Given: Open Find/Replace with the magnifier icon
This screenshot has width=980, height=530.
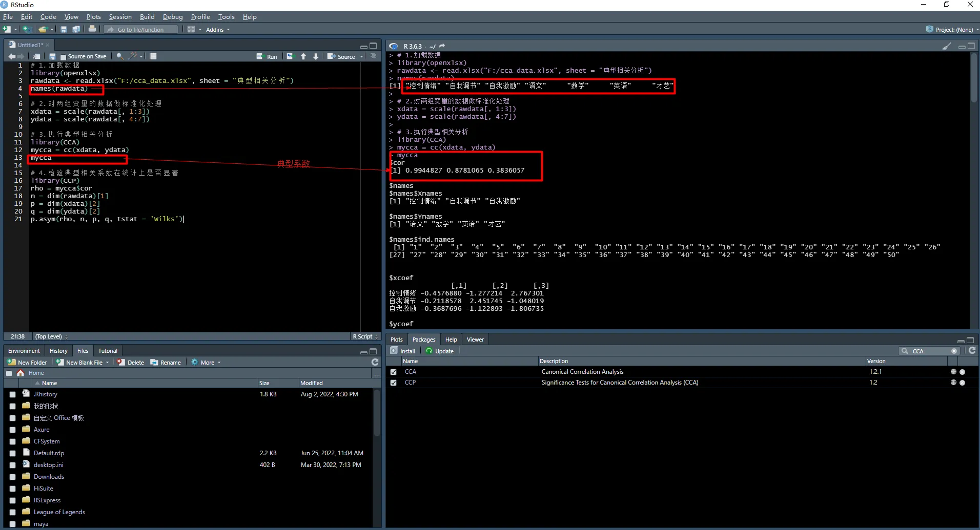Looking at the screenshot, I should [119, 56].
